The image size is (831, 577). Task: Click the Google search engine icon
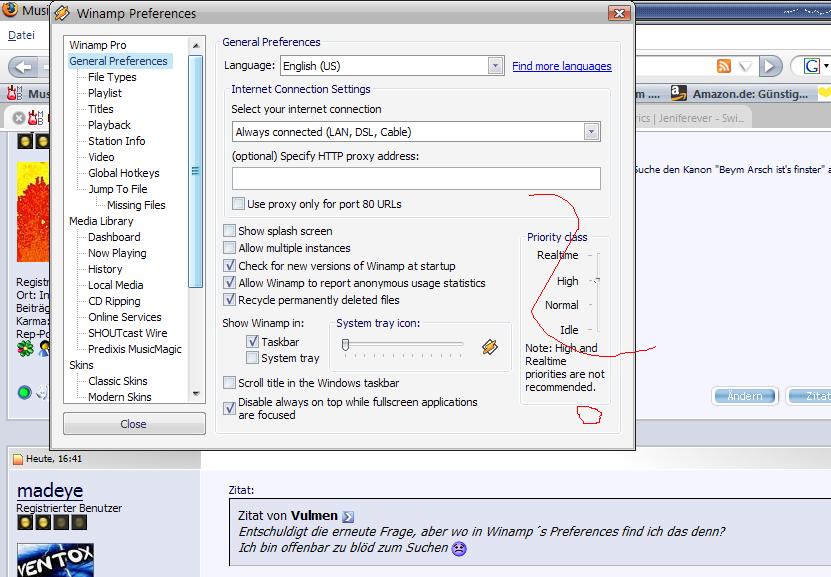coord(811,66)
